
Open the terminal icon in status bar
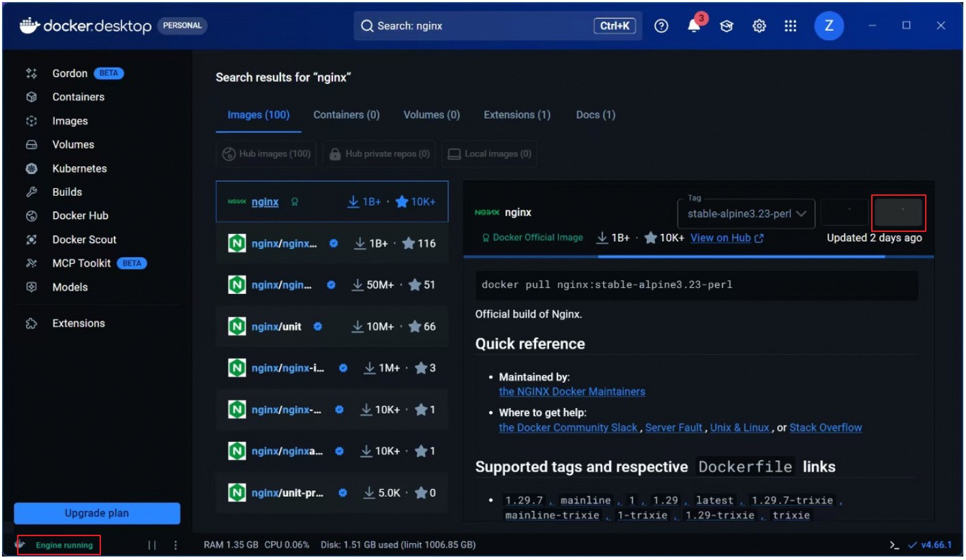[x=894, y=545]
